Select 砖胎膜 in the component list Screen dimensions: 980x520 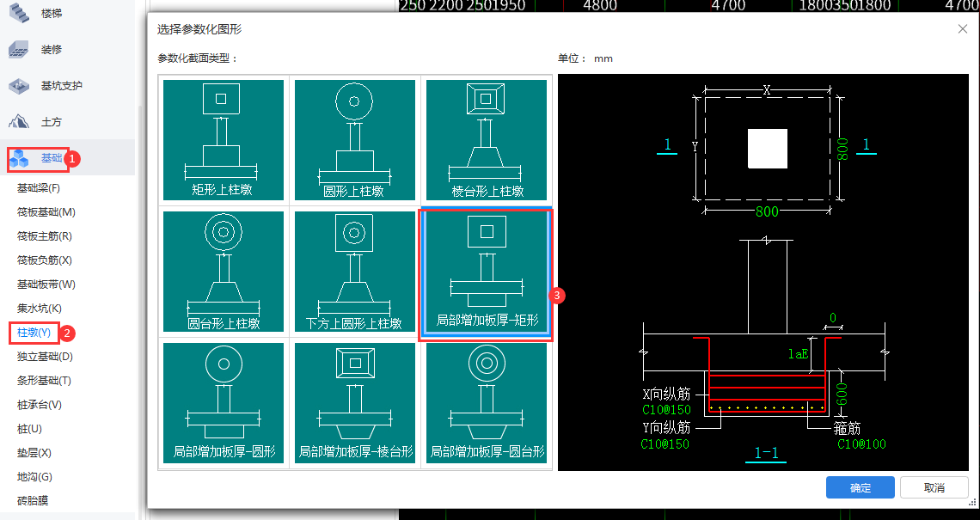[x=33, y=500]
